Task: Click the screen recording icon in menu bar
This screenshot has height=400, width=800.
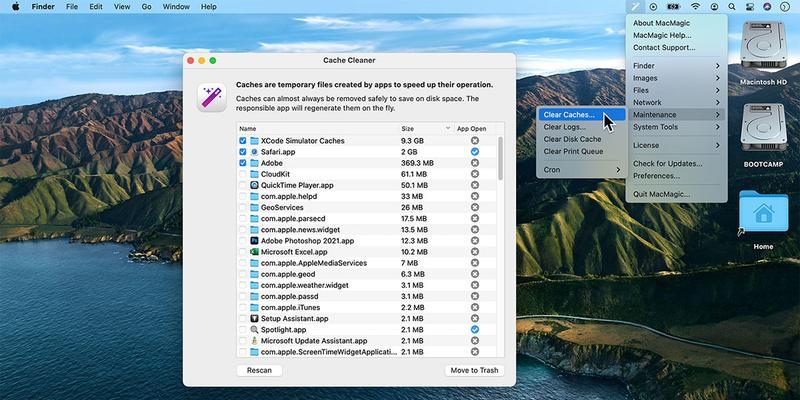Action: click(653, 7)
